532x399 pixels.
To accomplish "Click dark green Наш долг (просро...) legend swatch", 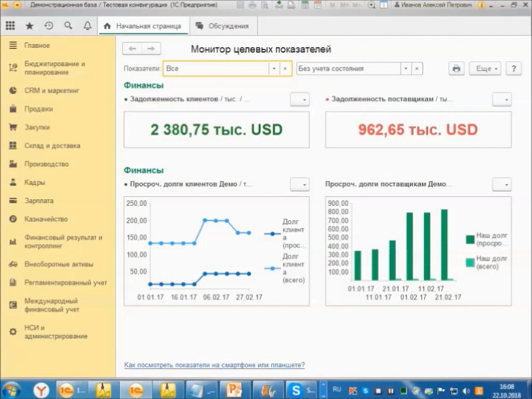I will [x=470, y=240].
